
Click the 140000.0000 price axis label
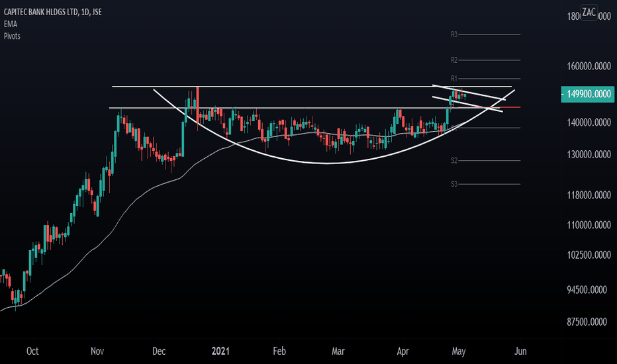click(589, 123)
